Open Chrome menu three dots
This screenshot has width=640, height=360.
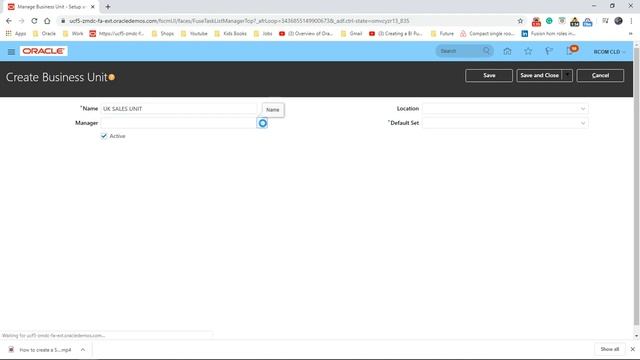tap(631, 21)
